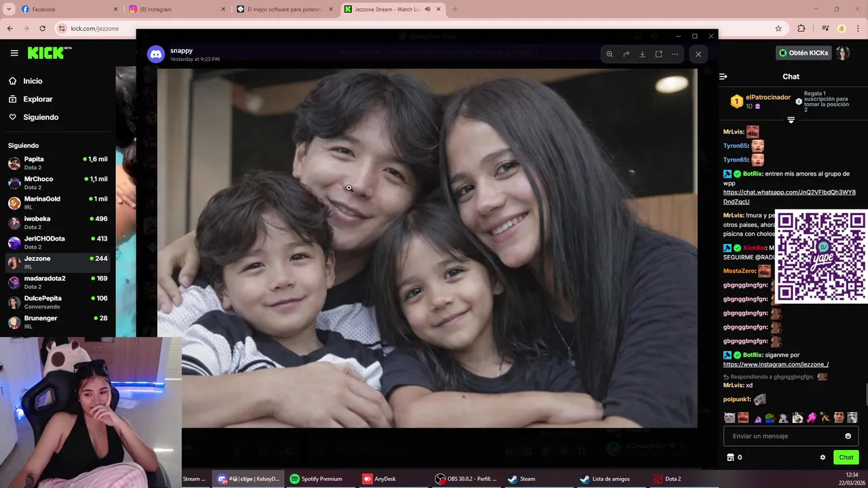This screenshot has width=868, height=488.
Task: Expand the tab search dropdown
Action: (9, 9)
